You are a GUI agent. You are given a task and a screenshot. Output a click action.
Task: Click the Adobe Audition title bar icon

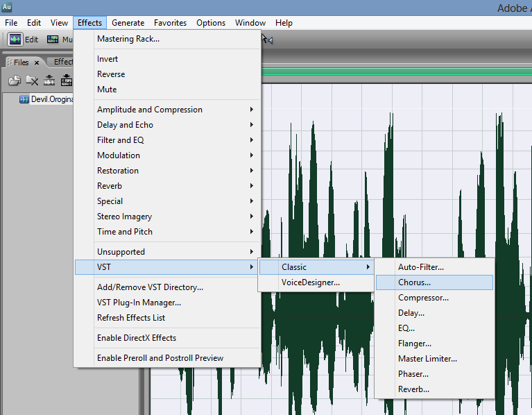point(7,8)
